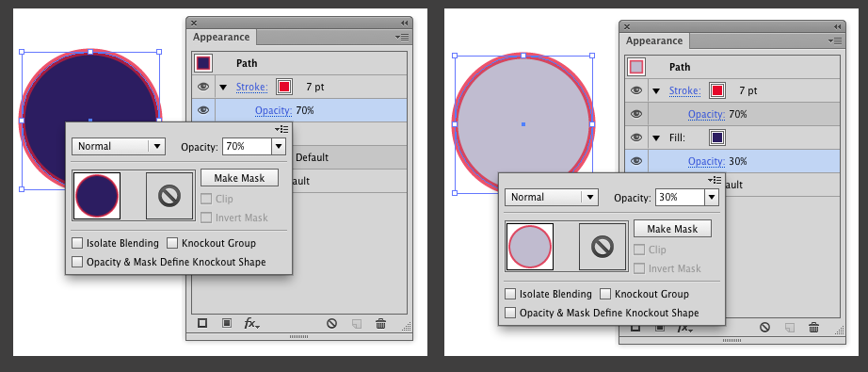This screenshot has height=372, width=868.
Task: Toggle eye for Opacity 30% row
Action: point(636,161)
